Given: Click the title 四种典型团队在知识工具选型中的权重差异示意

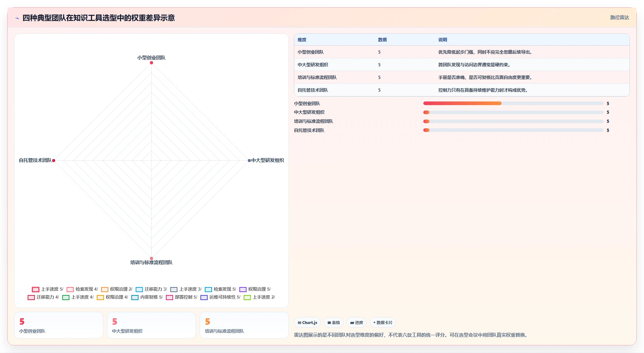Looking at the screenshot, I should 99,18.
